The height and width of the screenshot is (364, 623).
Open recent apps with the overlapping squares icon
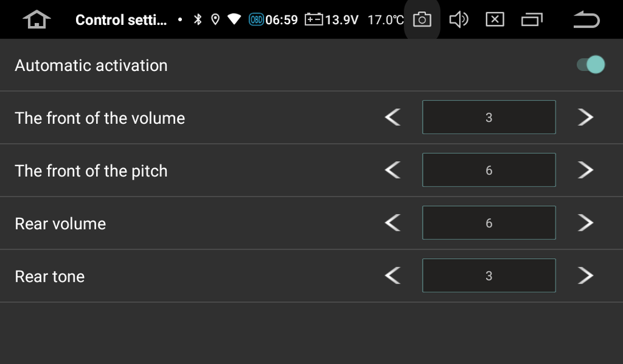click(x=532, y=19)
